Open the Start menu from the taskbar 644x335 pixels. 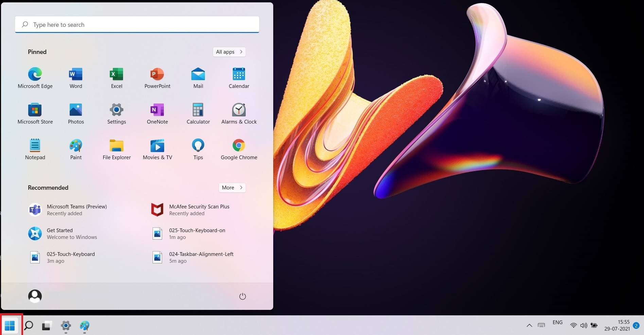10,326
